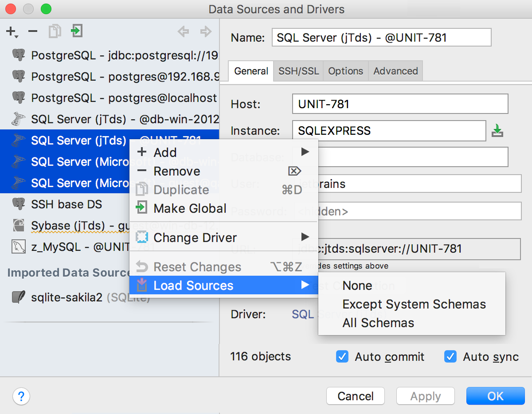This screenshot has width=532, height=414.
Task: Select the sqlite-sakila2 imported data source
Action: 110,297
